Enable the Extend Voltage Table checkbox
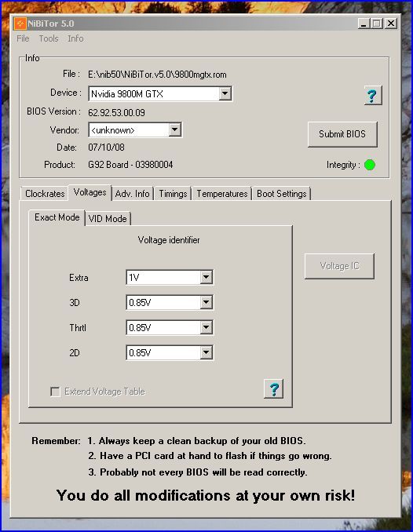Screen dimensions: 413x532 click(x=55, y=392)
